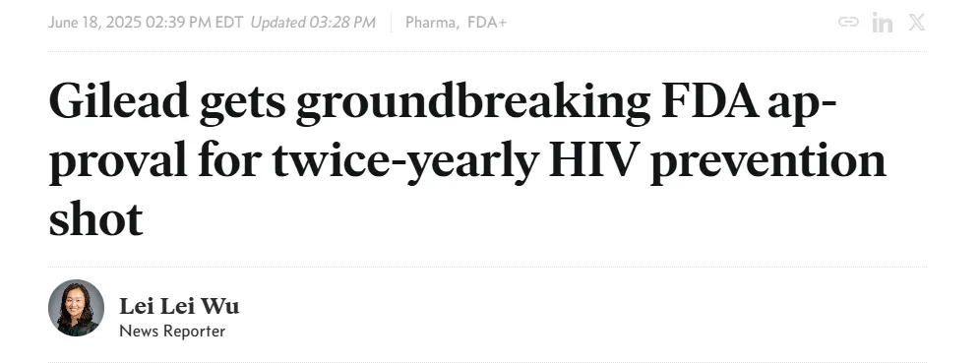Share the article on X
This screenshot has width=980, height=363.
click(x=917, y=23)
